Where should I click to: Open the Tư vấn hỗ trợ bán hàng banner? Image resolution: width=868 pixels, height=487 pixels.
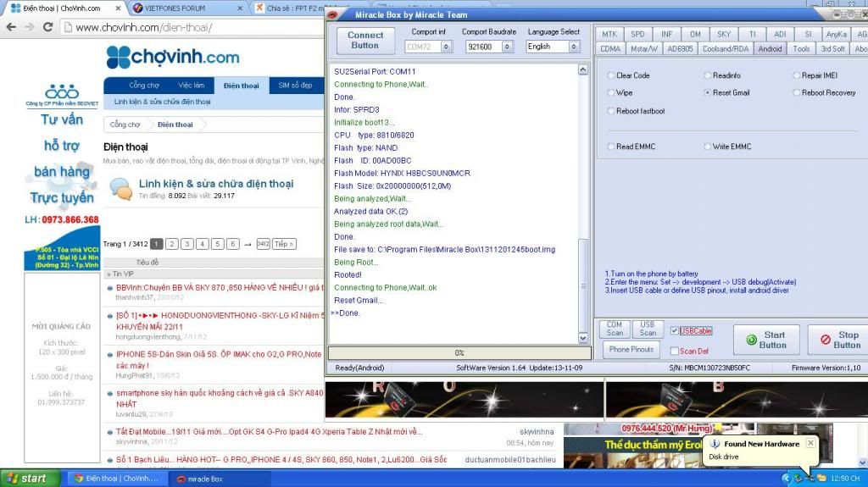[62, 160]
